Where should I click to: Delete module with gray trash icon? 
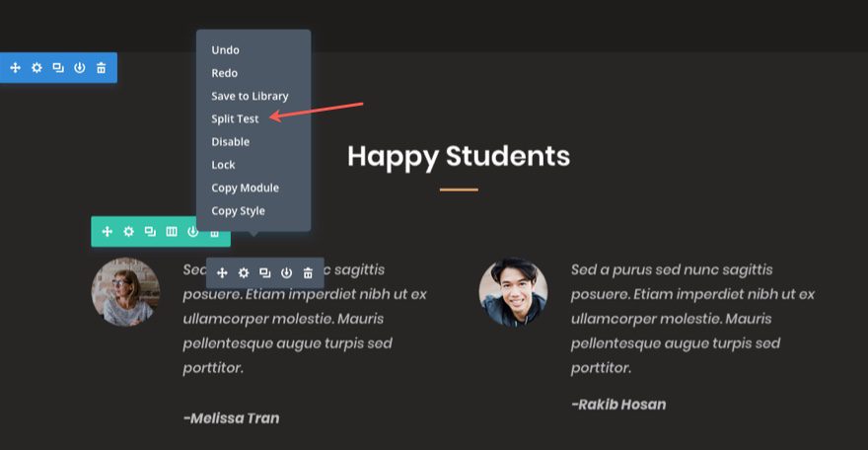(308, 273)
